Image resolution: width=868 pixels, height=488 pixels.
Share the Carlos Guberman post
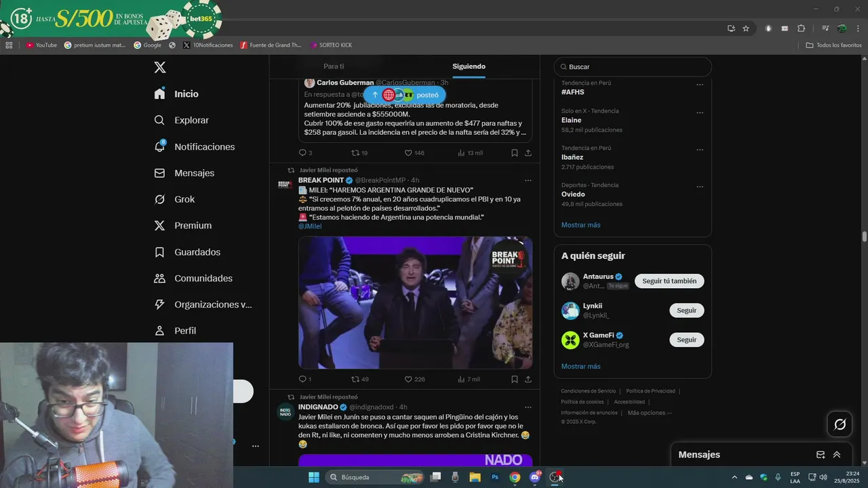tap(528, 153)
